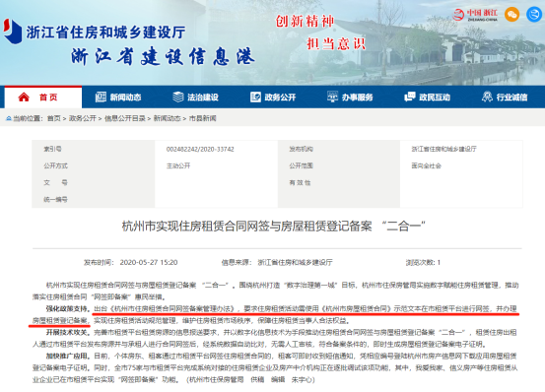545x392 pixels.
Task: Click the monitor icon beside 办事服务
Action: click(333, 97)
